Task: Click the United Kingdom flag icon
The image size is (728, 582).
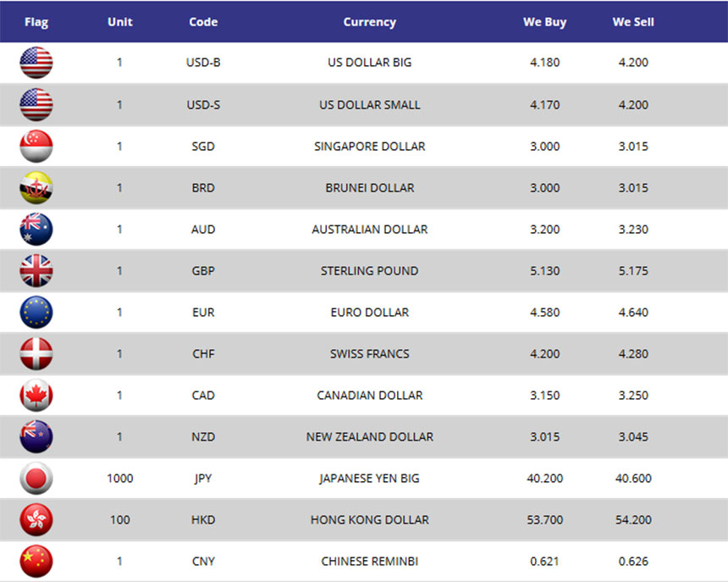Action: pos(36,271)
